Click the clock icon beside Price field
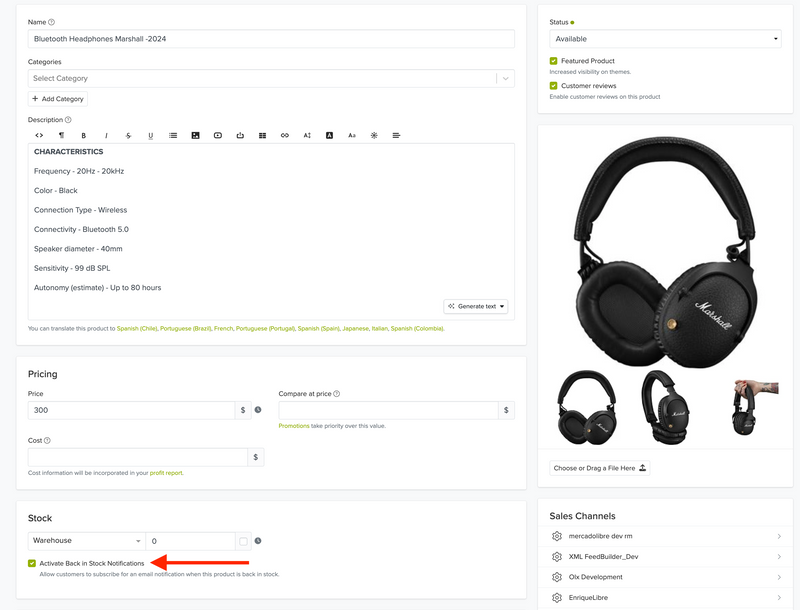 pos(258,410)
